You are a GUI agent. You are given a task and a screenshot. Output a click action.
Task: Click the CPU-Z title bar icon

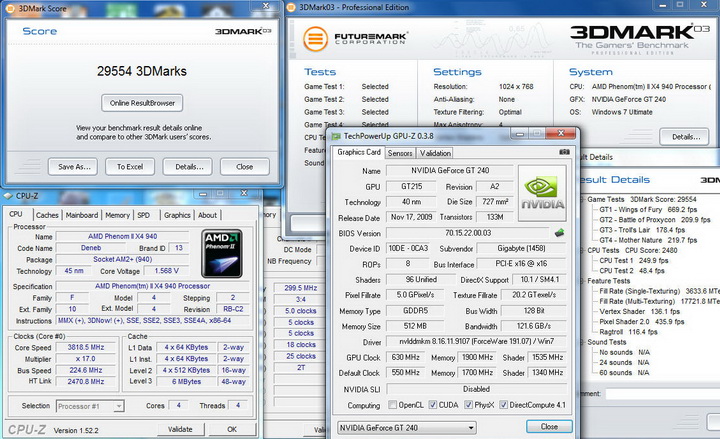pyautogui.click(x=8, y=196)
